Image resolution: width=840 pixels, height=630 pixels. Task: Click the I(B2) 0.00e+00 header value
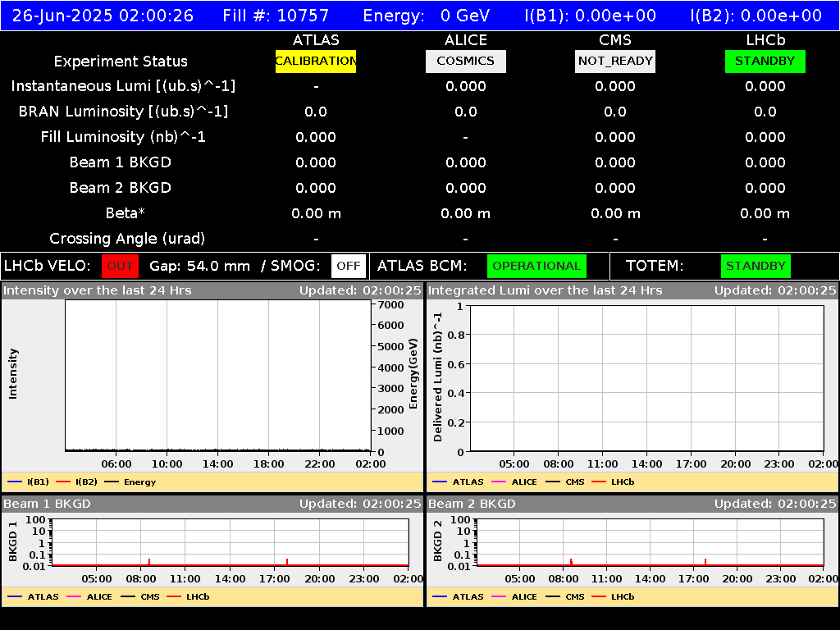[x=756, y=16]
